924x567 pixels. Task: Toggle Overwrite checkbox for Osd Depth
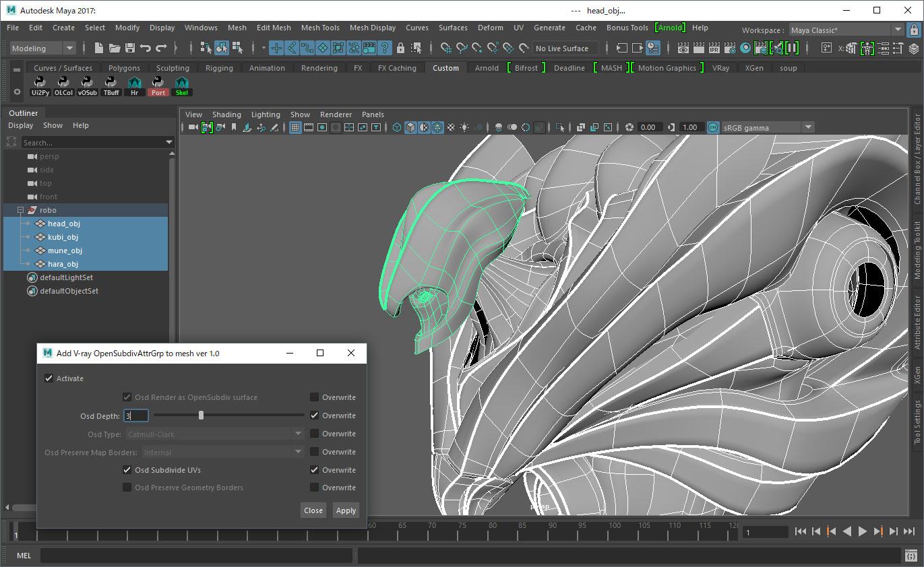point(315,415)
